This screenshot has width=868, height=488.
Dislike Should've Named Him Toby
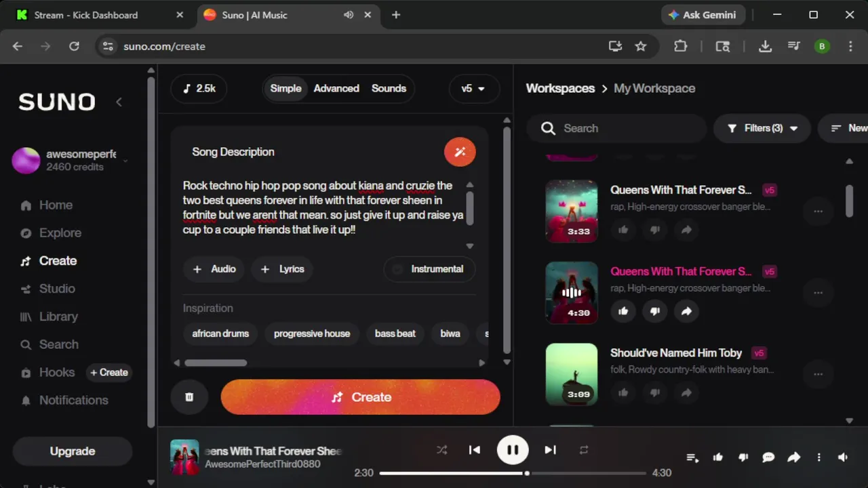pos(655,392)
